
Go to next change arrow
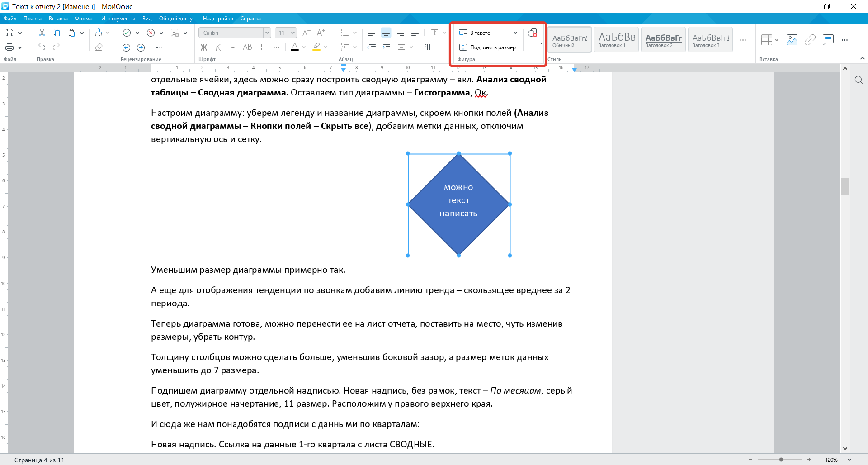(141, 47)
